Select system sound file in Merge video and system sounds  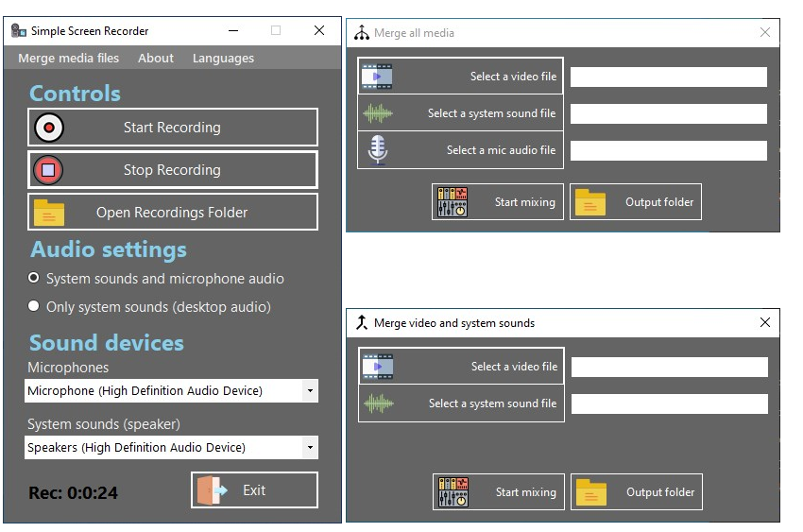[492, 403]
